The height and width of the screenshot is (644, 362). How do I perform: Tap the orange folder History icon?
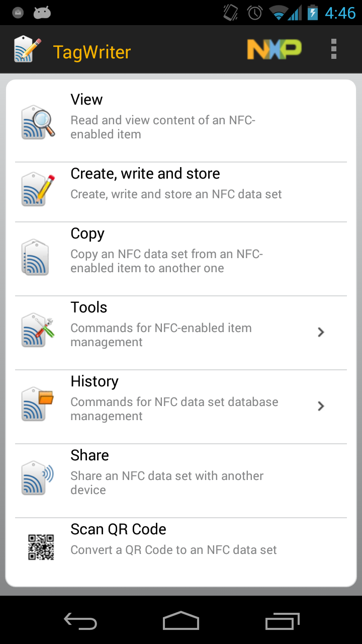click(x=38, y=405)
